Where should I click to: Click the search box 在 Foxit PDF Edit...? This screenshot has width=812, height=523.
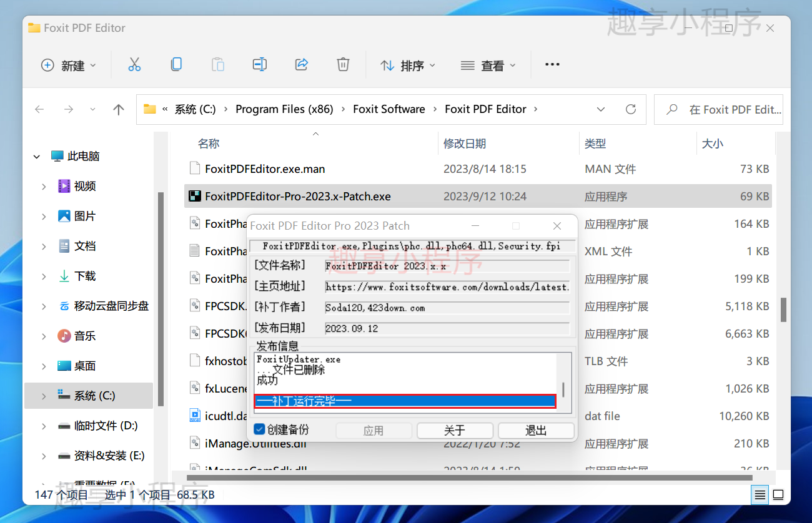coord(718,109)
